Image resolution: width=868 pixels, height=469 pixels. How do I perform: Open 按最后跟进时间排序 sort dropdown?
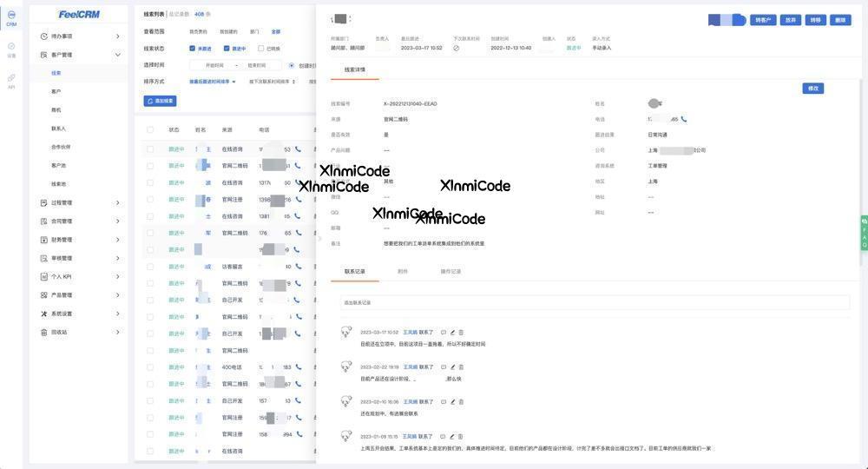(213, 82)
